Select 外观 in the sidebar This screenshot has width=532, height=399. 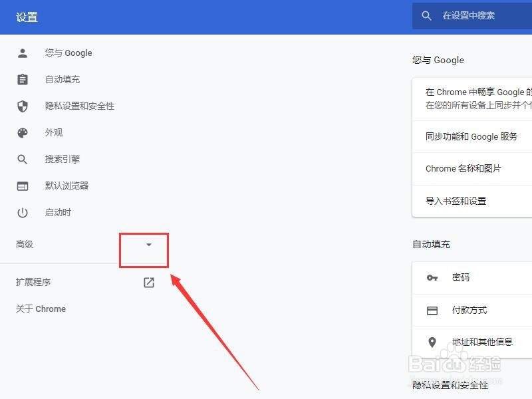tap(54, 132)
